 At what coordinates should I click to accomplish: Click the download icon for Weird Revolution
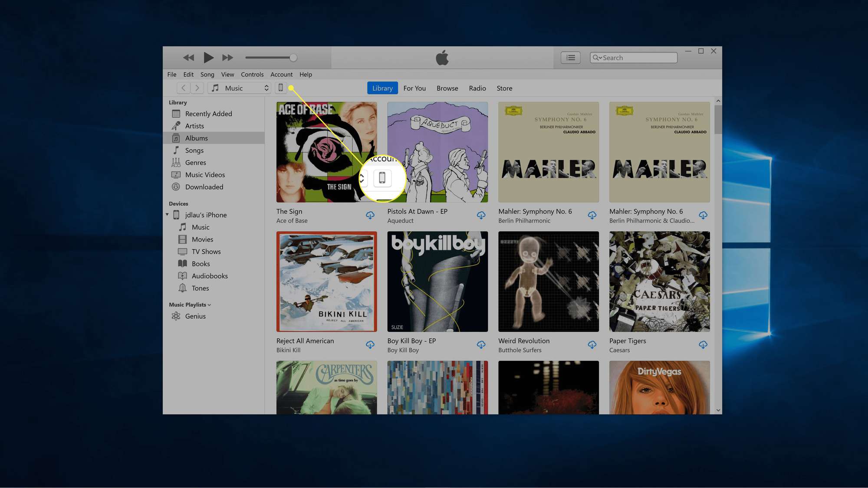pos(592,344)
